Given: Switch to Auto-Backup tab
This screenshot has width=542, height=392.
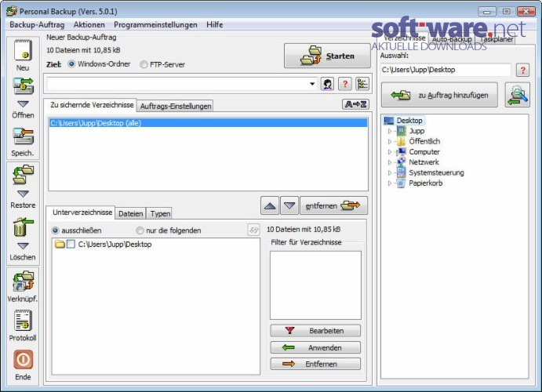Looking at the screenshot, I should (452, 39).
